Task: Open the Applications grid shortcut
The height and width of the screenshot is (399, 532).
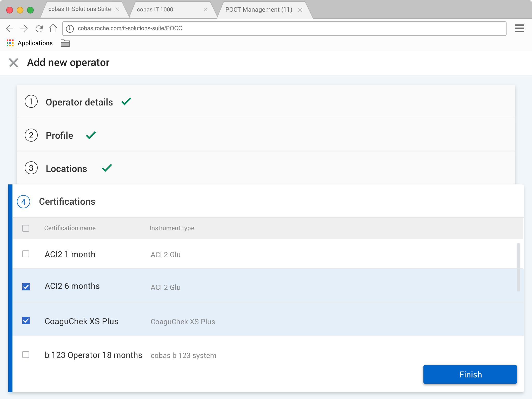Action: [x=10, y=43]
